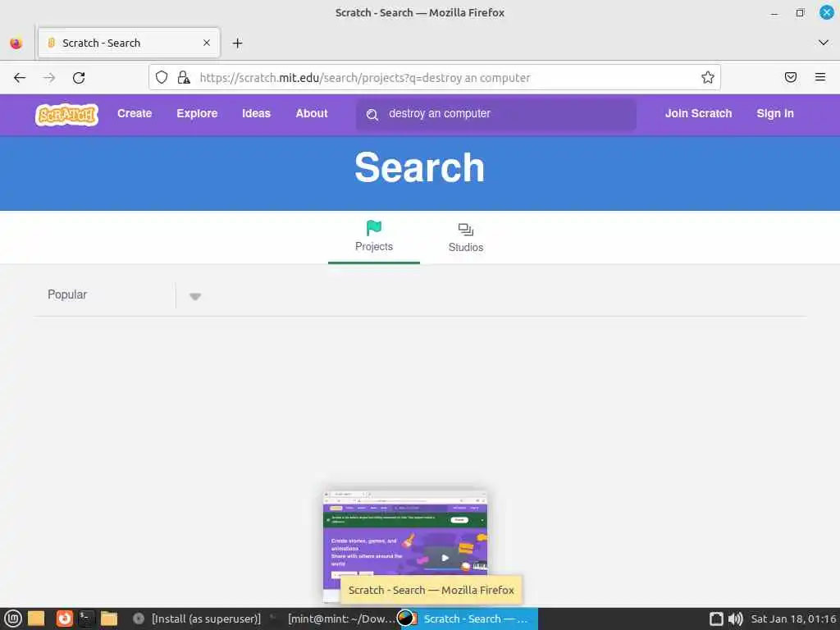The width and height of the screenshot is (840, 630).
Task: Select the Scratch - Search tab
Action: (129, 43)
